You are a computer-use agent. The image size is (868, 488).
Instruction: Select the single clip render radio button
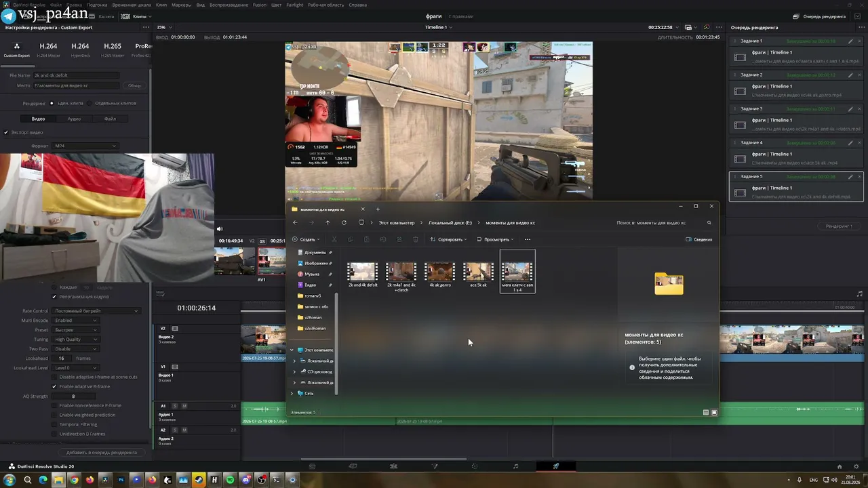coord(52,104)
